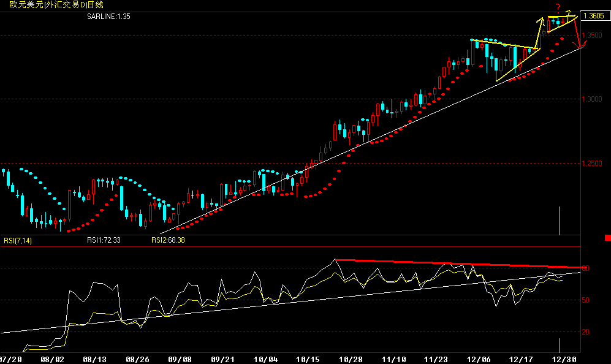Click a cyan SAR dot in the left consolidation
This screenshot has width=611, height=364.
point(37,178)
